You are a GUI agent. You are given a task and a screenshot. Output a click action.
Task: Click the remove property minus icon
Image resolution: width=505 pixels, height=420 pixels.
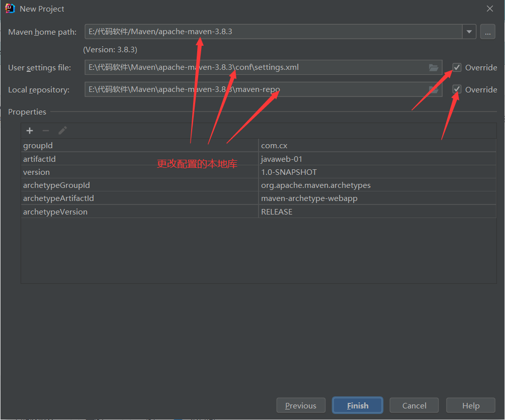[46, 131]
